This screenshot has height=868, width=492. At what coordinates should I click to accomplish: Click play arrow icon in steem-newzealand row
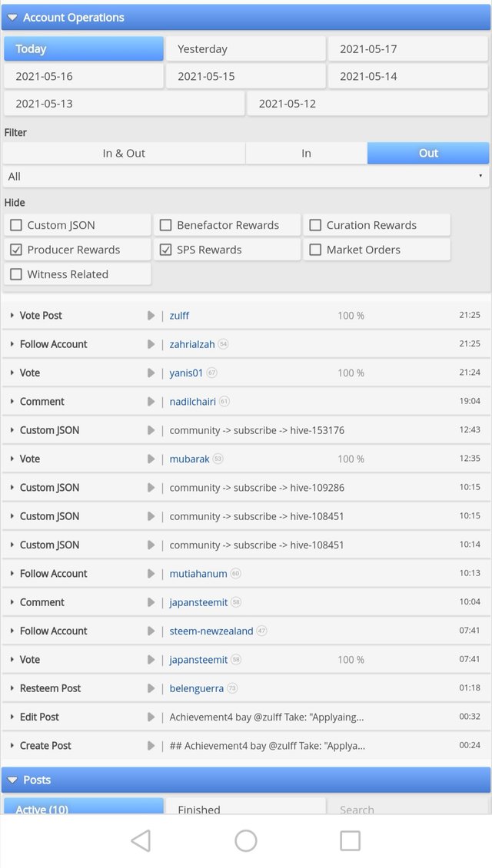pyautogui.click(x=151, y=631)
